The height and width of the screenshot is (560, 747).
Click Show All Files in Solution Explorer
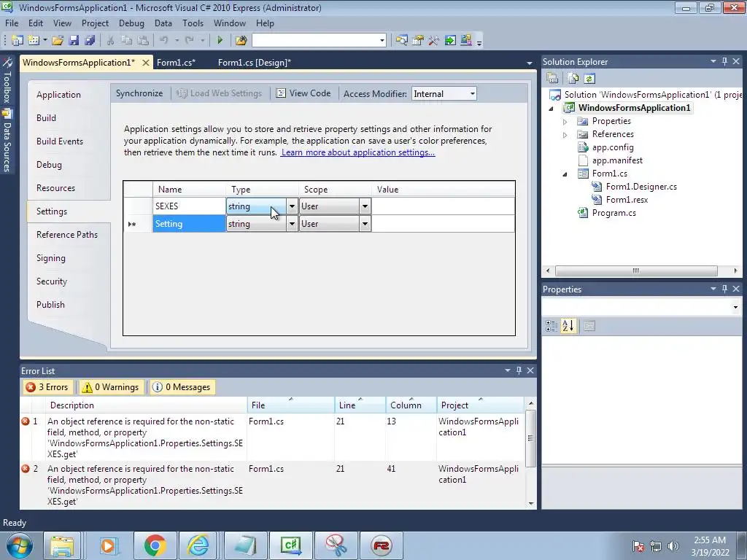click(x=573, y=79)
